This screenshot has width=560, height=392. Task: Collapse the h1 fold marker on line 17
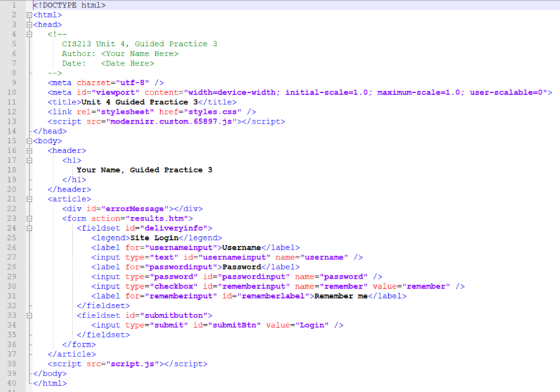pyautogui.click(x=29, y=160)
